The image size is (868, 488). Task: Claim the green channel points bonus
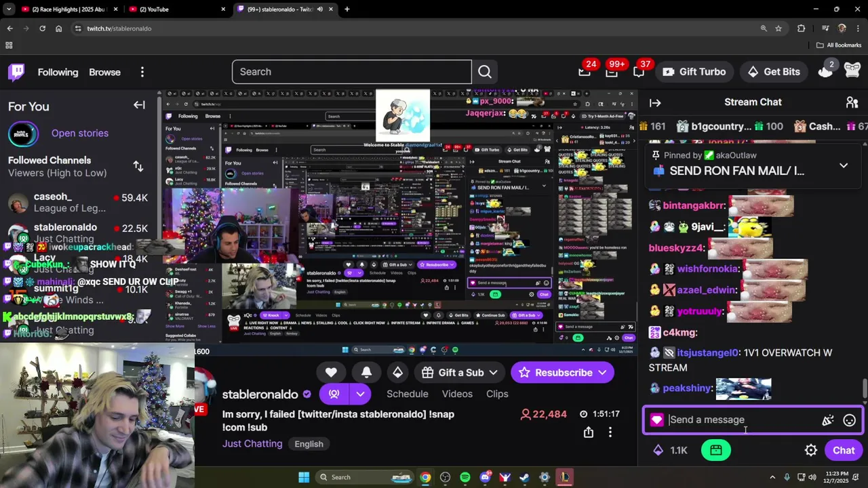click(x=716, y=450)
